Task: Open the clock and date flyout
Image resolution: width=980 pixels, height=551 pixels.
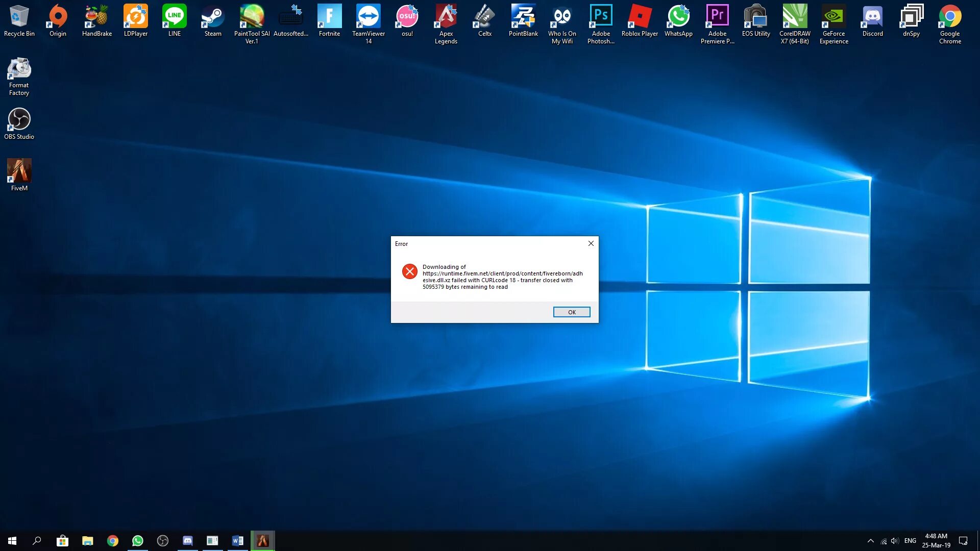Action: [936, 541]
